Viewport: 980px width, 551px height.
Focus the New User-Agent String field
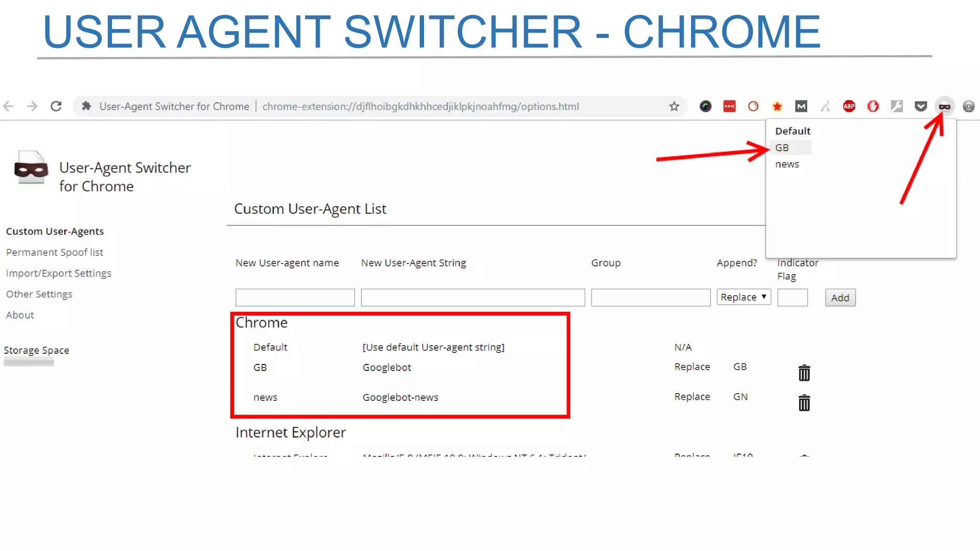coord(473,298)
